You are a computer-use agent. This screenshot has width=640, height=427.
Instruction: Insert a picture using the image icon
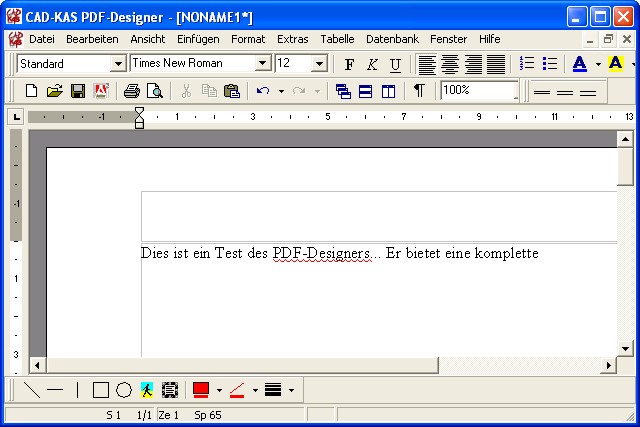point(147,390)
